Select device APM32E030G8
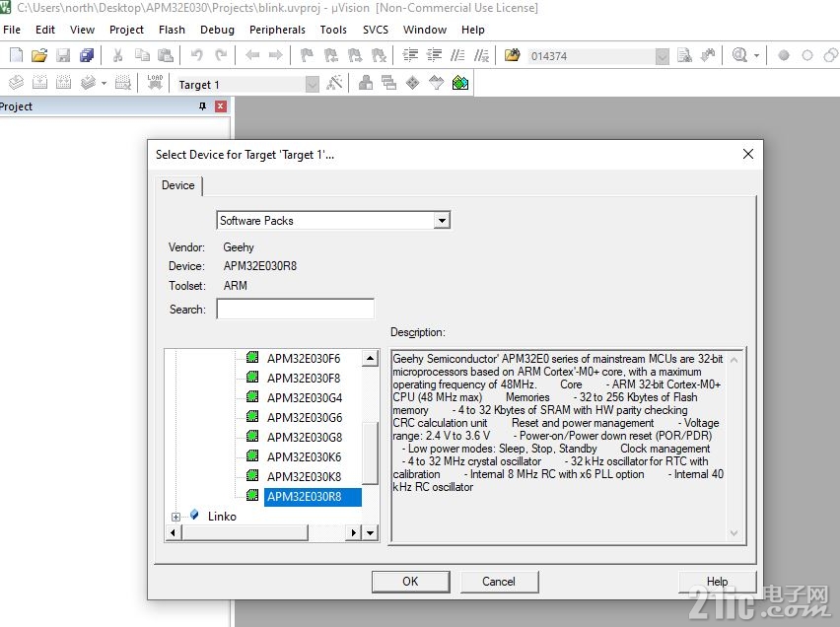This screenshot has height=627, width=840. coord(305,438)
